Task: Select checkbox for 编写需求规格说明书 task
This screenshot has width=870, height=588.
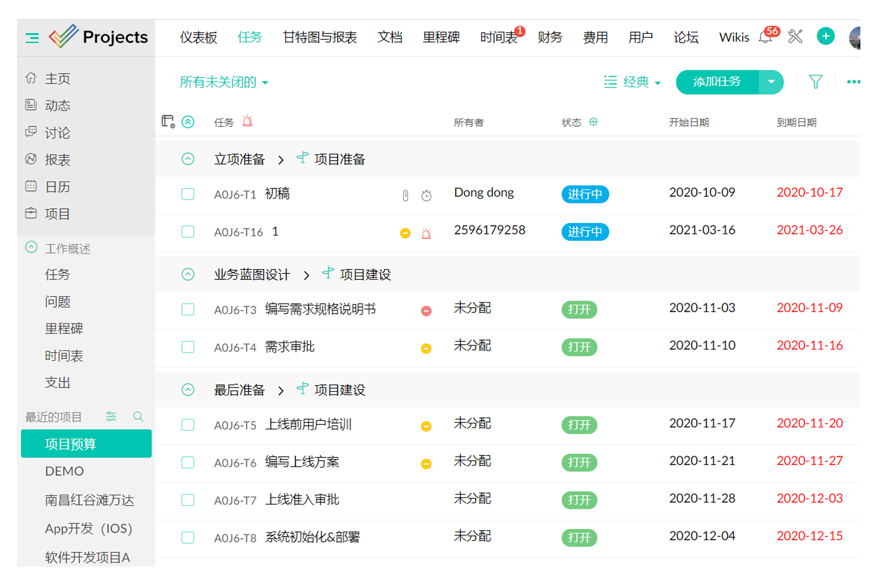Action: click(188, 309)
